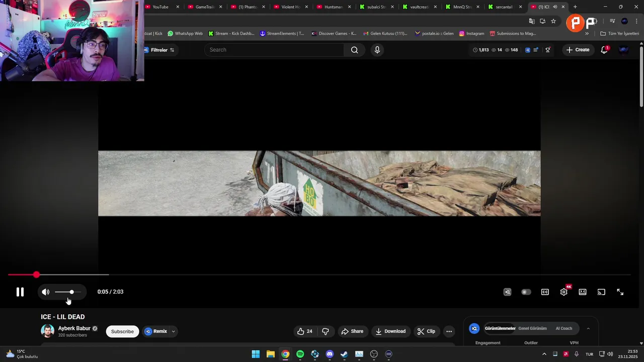644x362 pixels.
Task: Create a Clip of the video
Action: point(426,331)
